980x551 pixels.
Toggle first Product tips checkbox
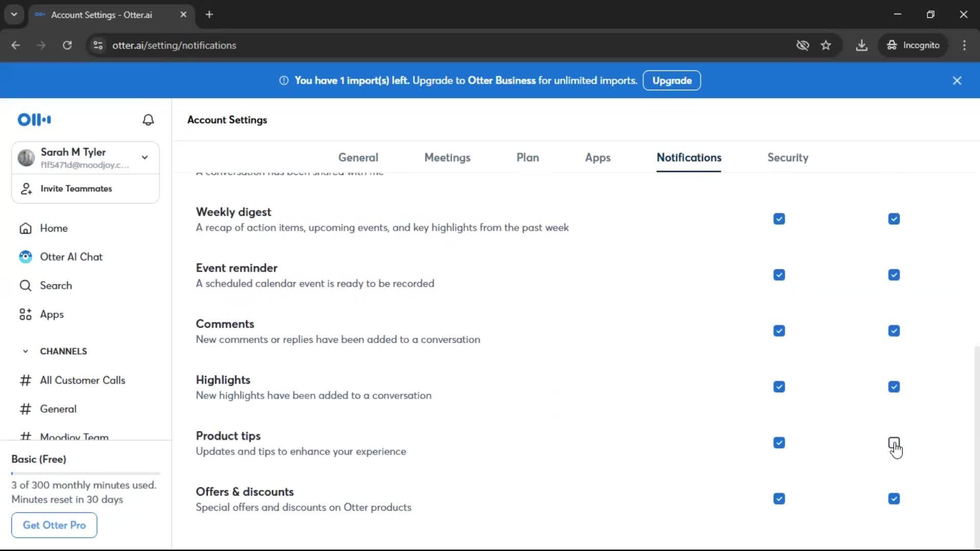tap(779, 443)
